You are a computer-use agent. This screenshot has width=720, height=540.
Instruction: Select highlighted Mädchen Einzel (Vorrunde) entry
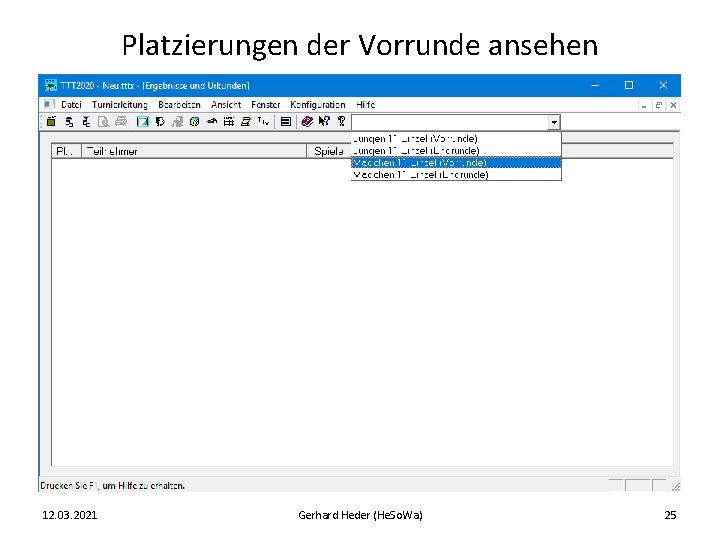tap(456, 163)
